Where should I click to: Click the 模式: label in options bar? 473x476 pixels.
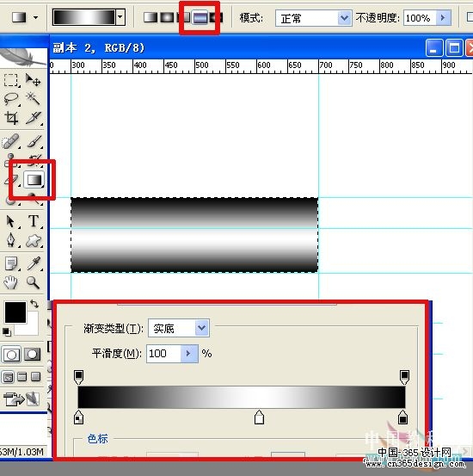(x=251, y=18)
